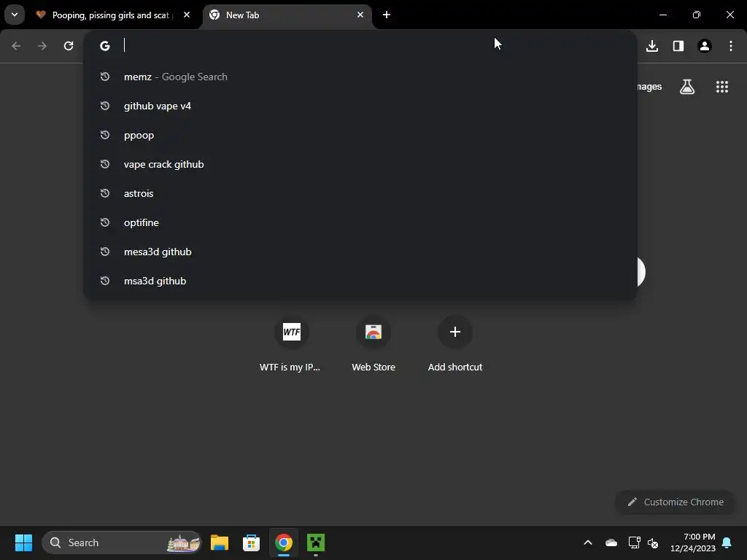Click the Google G icon in the address bar
The image size is (747, 560).
105,46
